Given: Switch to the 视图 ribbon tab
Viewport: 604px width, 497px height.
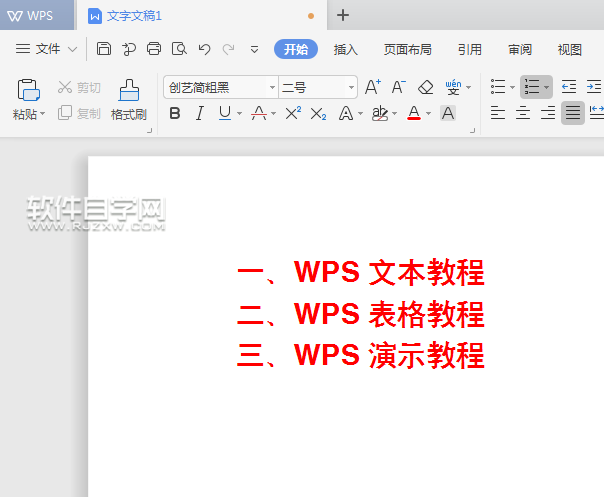Looking at the screenshot, I should tap(569, 49).
